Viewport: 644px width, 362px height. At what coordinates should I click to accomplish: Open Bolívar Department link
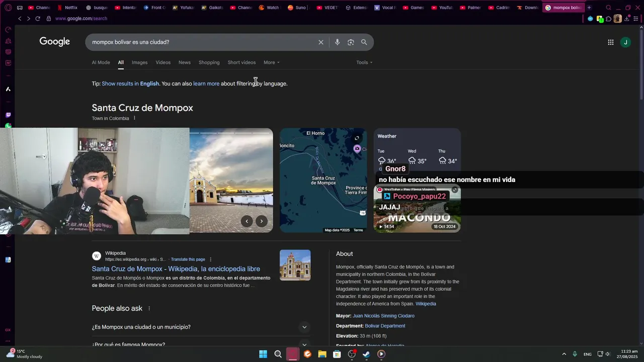pyautogui.click(x=385, y=326)
